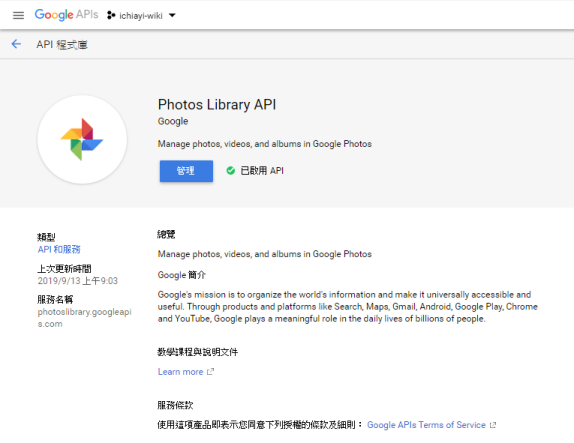Click the API 程式庫 page title
Image resolution: width=574 pixels, height=443 pixels.
tap(62, 45)
